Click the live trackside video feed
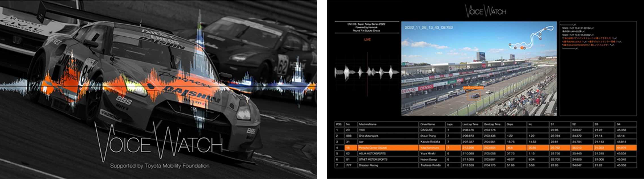This screenshot has width=644, height=179. (x=479, y=68)
